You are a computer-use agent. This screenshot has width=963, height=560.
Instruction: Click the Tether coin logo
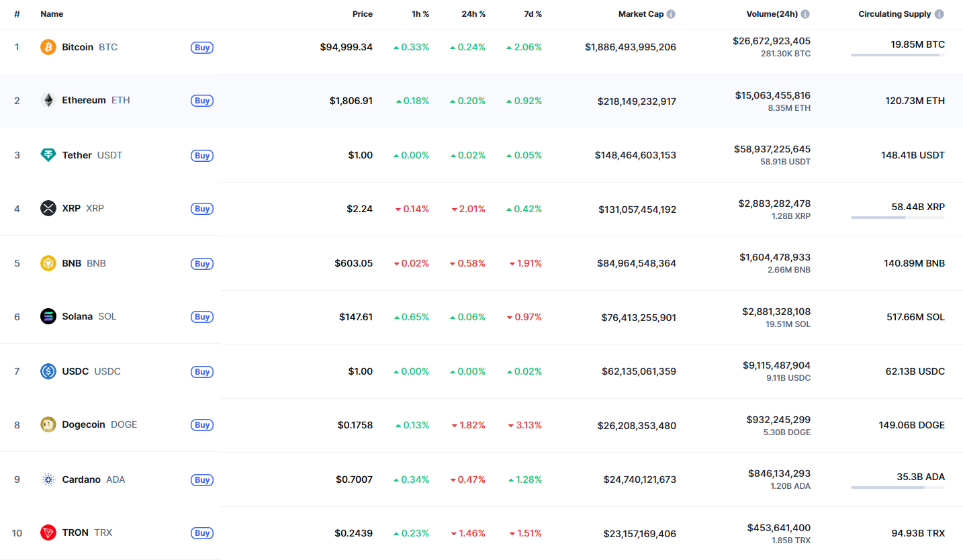48,155
